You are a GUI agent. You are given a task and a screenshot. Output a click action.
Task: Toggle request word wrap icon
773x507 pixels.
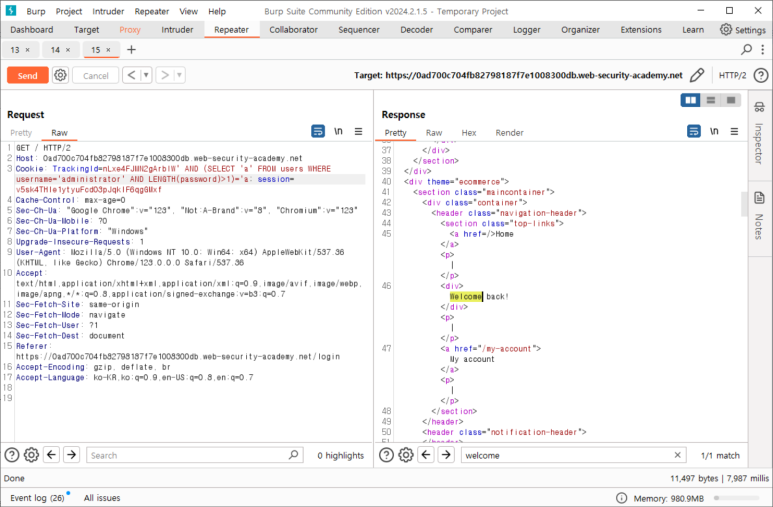pos(318,131)
